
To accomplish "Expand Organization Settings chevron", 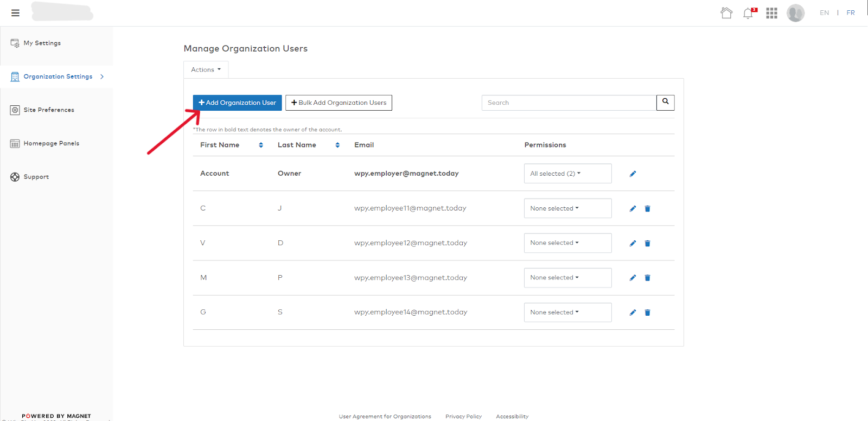I will (102, 76).
